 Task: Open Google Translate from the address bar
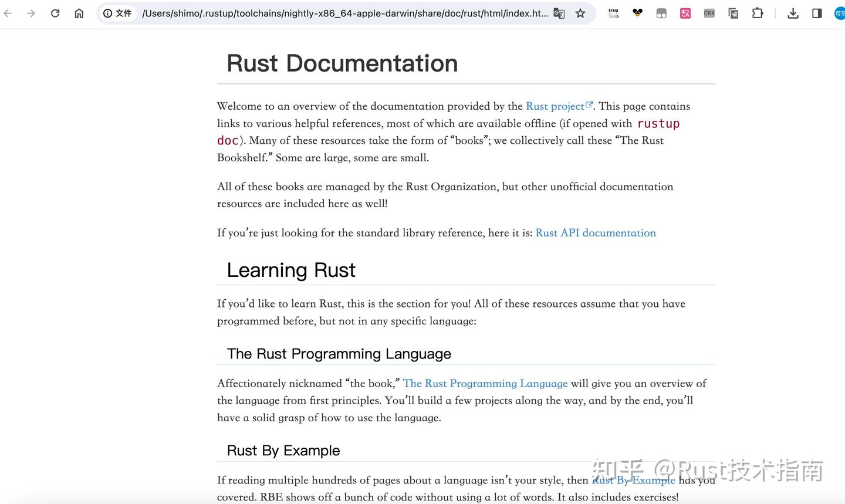[559, 13]
